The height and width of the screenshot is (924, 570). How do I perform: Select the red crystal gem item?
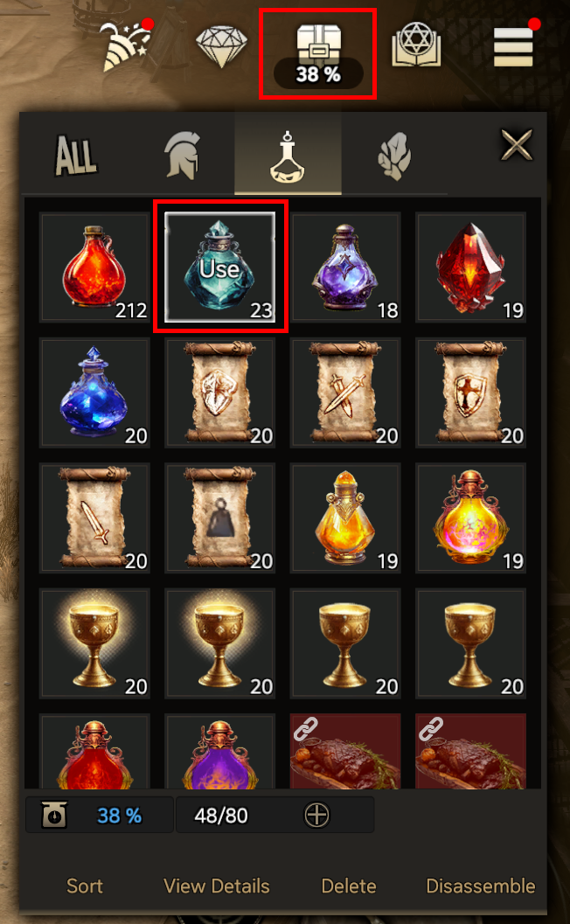(470, 267)
